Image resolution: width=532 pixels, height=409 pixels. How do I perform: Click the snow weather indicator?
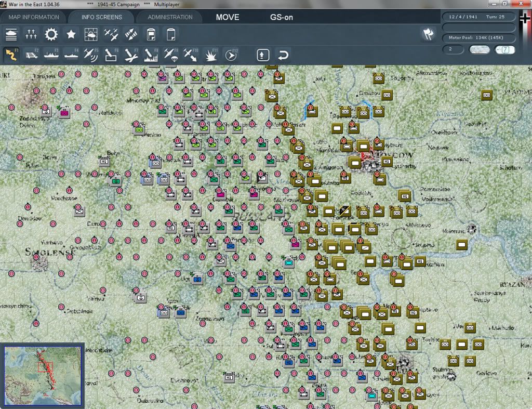pos(479,49)
